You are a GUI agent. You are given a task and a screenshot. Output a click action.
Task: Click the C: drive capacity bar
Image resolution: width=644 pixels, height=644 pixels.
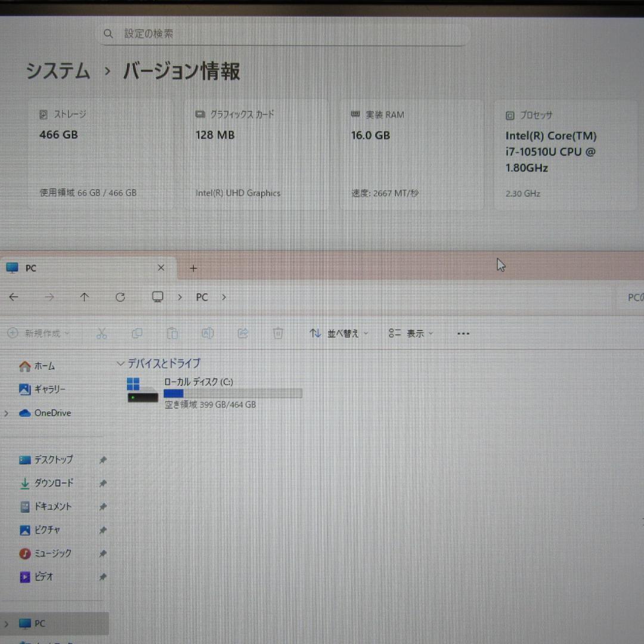tap(233, 393)
